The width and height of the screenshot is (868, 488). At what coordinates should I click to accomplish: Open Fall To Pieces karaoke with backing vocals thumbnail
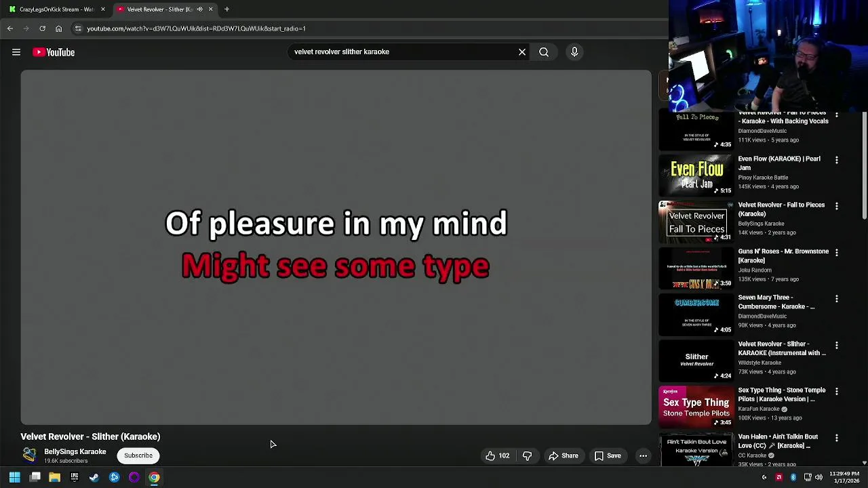[x=696, y=130]
